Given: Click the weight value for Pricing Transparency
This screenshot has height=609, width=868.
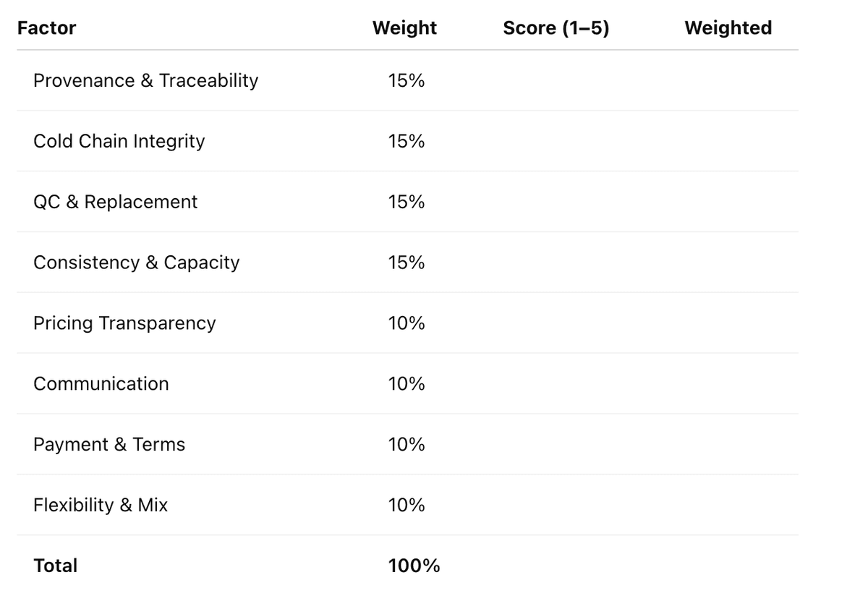Looking at the screenshot, I should tap(407, 323).
